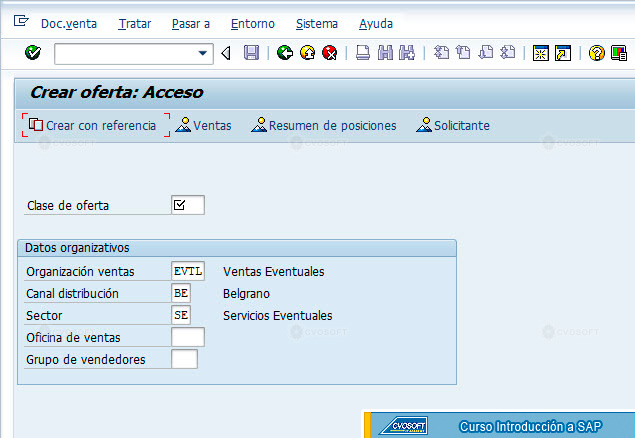Viewport: 635px width, 438px height.
Task: Click the red Cancel icon
Action: [x=330, y=53]
